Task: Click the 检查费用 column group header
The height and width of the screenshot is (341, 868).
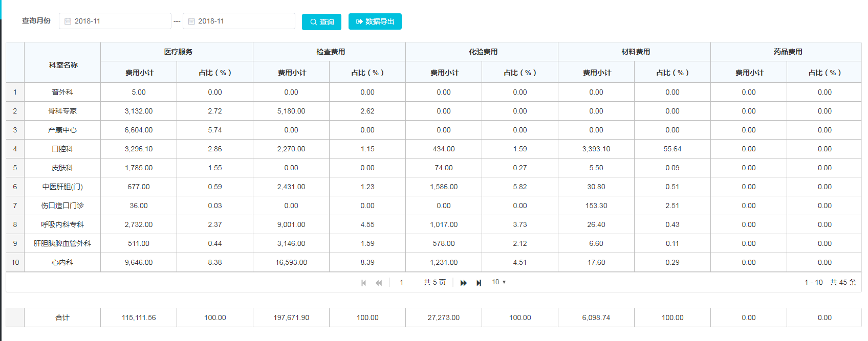Action: tap(331, 52)
